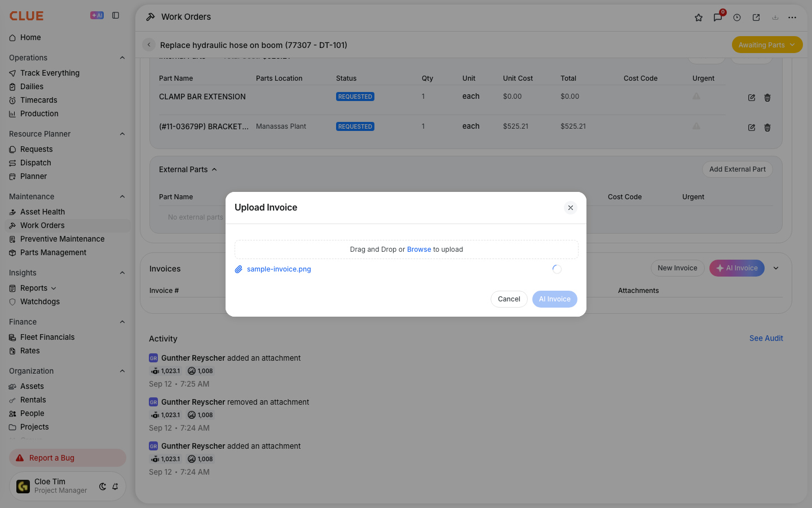Click the download icon in header
812x508 pixels.
click(x=775, y=17)
